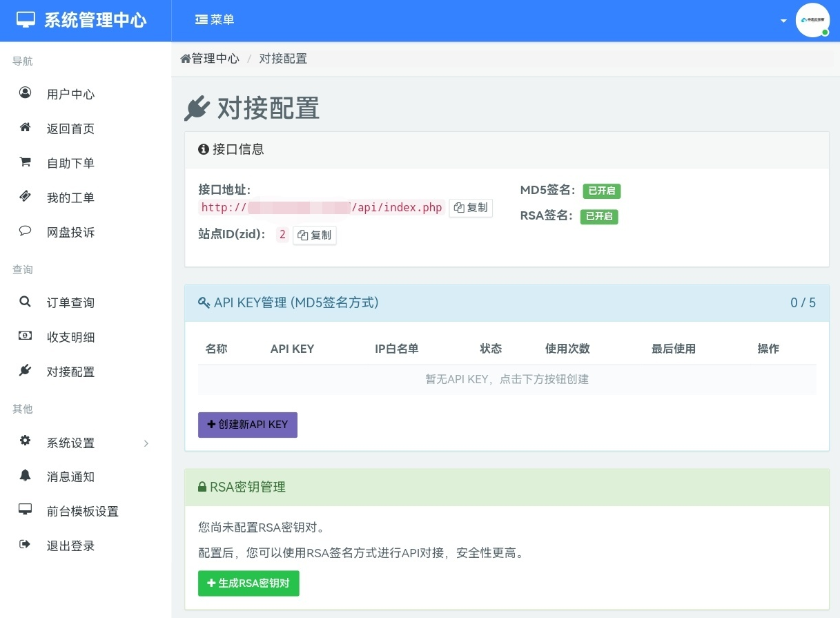This screenshot has height=618, width=840.
Task: Click the 生成RSA密钥对 button
Action: 248,583
